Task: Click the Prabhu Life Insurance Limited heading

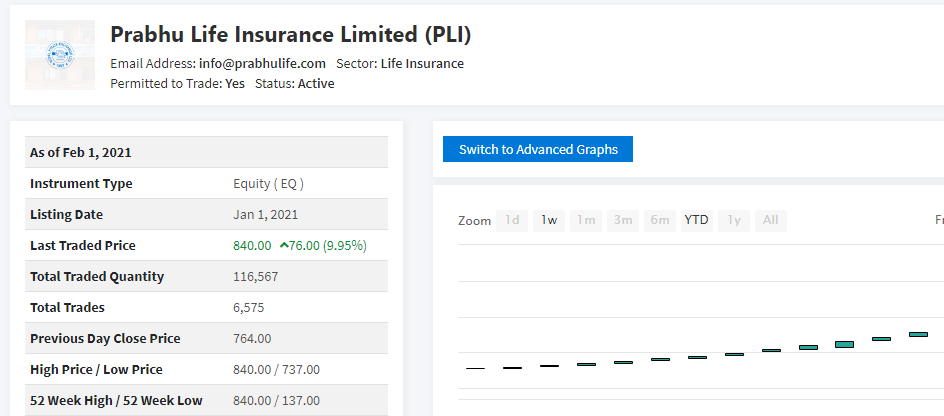Action: (x=291, y=35)
